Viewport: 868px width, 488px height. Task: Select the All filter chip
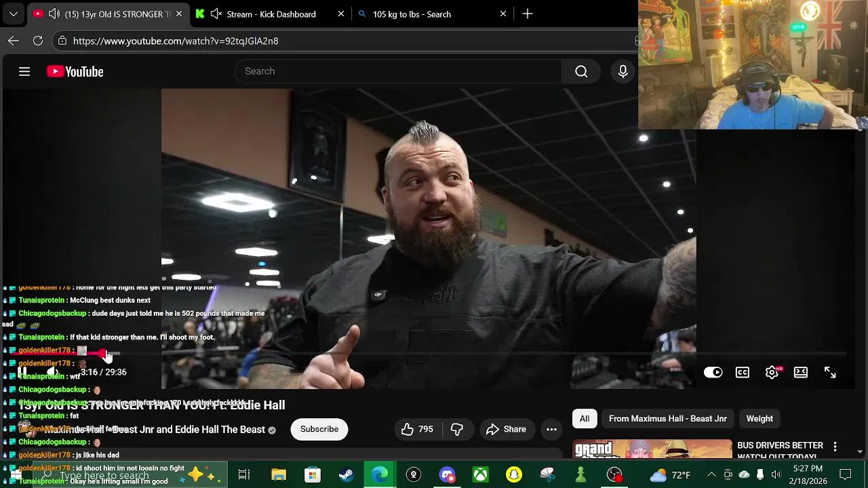[585, 419]
